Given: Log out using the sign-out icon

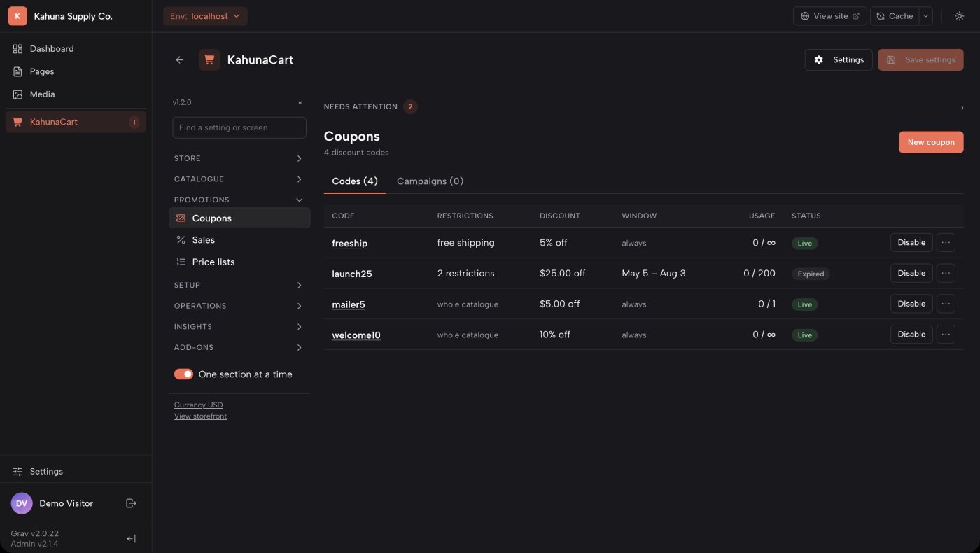Looking at the screenshot, I should (131, 503).
